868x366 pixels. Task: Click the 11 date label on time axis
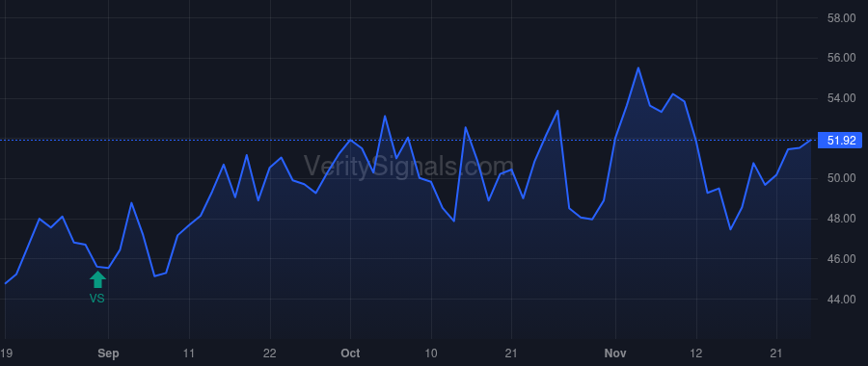pos(189,353)
